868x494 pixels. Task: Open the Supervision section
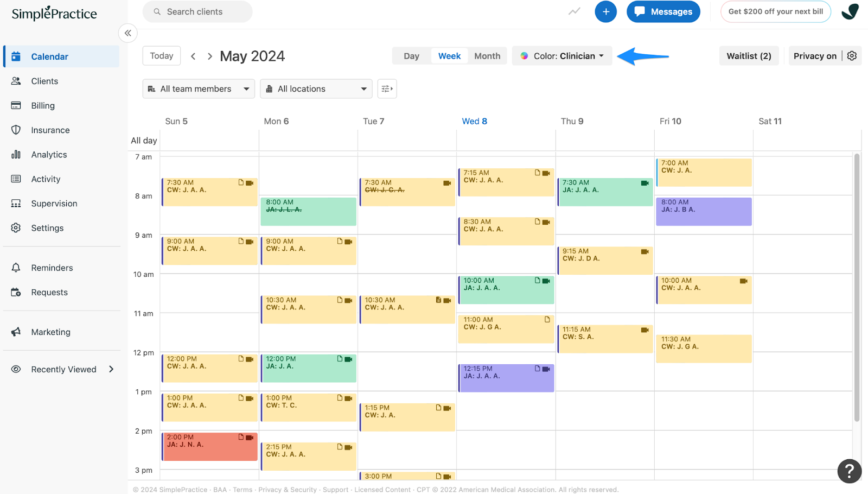click(54, 203)
